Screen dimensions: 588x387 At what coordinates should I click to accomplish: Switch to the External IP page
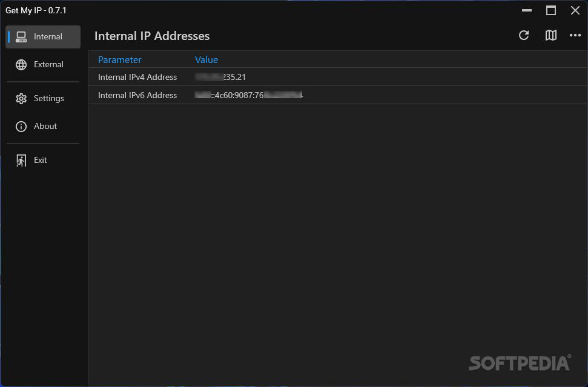[x=43, y=64]
